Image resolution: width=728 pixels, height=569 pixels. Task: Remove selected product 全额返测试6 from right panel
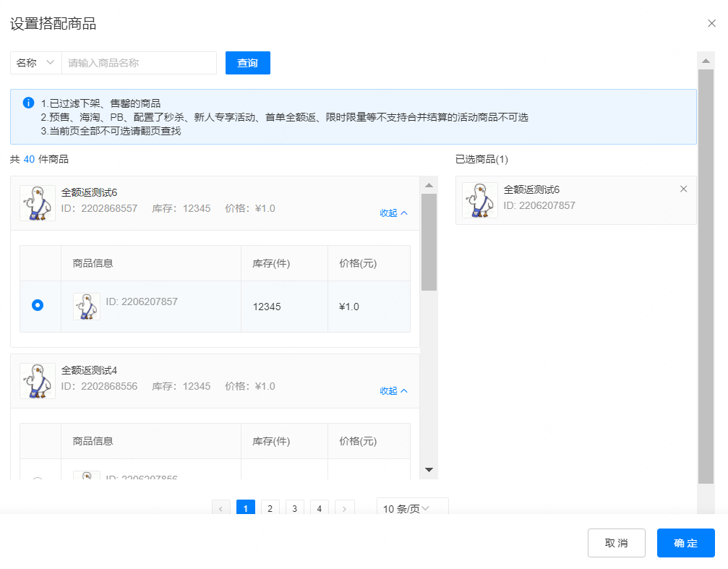coord(684,189)
